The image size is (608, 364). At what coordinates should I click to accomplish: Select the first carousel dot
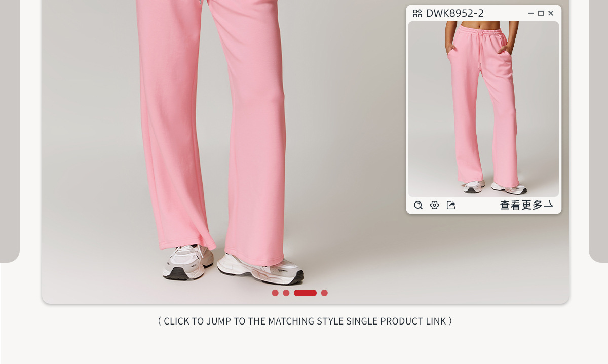(x=275, y=293)
